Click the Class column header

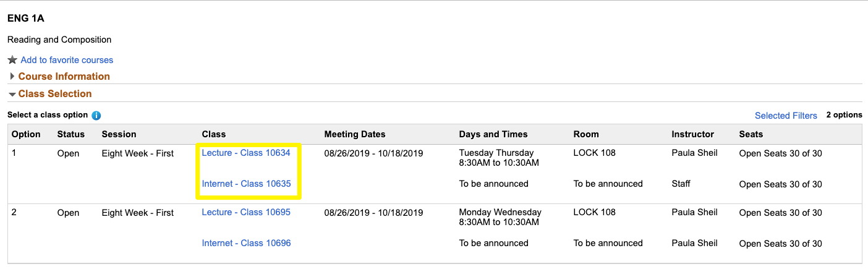point(214,134)
